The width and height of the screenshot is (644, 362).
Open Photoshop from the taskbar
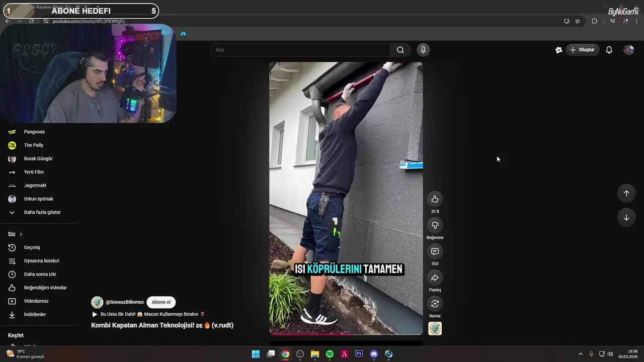[359, 354]
